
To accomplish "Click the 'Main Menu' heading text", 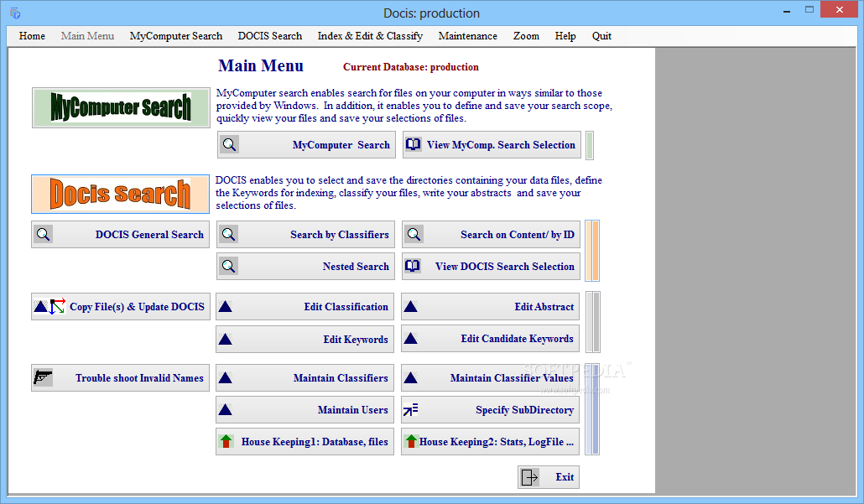I will click(x=261, y=65).
